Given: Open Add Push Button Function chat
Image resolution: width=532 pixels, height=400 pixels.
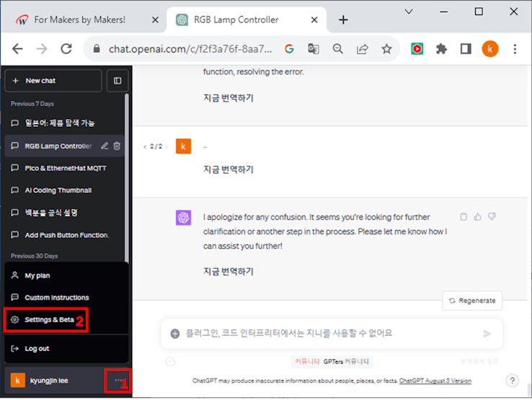Looking at the screenshot, I should tap(64, 235).
